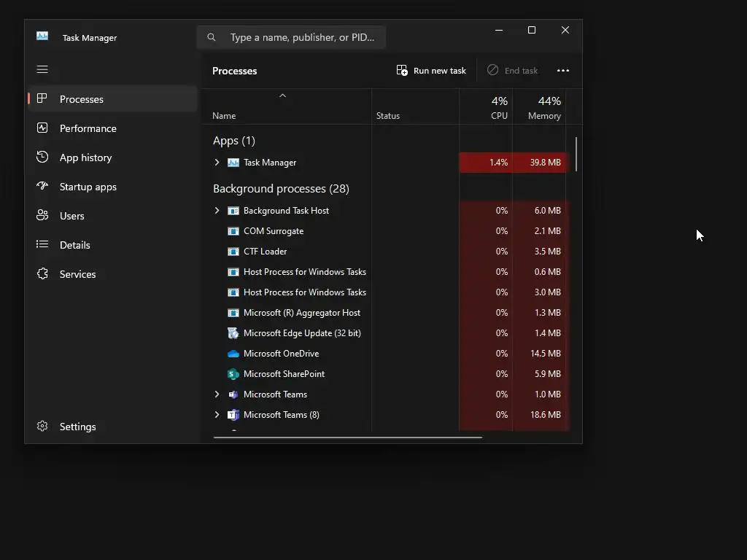
Task: Click the Run new task button
Action: [x=431, y=71]
